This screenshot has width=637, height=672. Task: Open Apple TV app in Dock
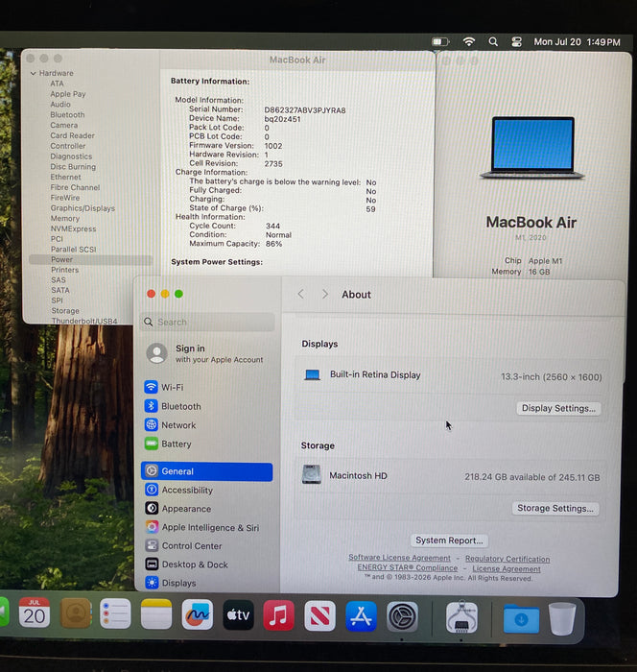(238, 615)
